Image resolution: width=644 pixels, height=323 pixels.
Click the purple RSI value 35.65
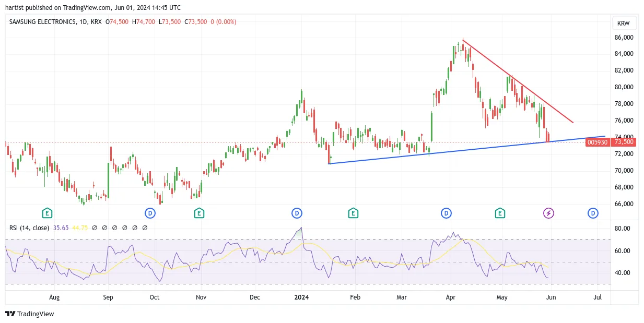click(x=61, y=228)
